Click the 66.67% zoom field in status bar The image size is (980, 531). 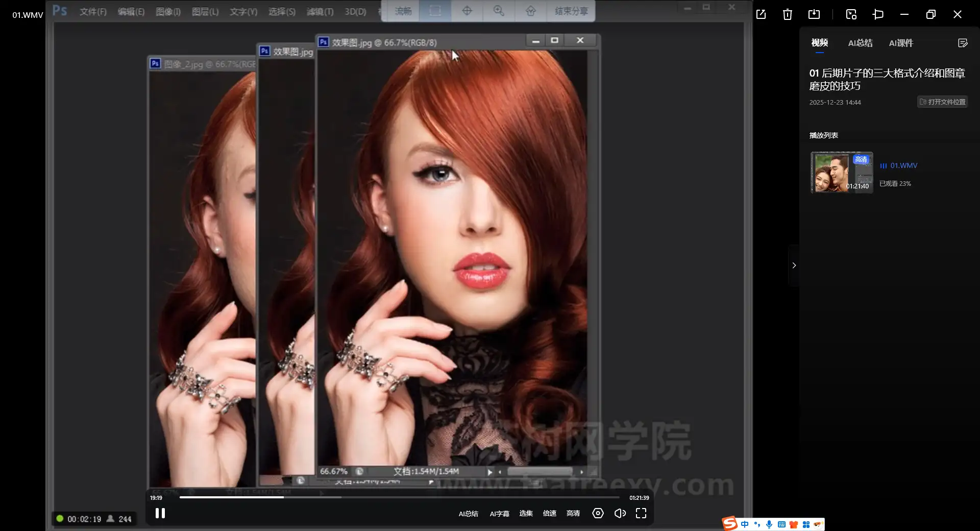334,471
